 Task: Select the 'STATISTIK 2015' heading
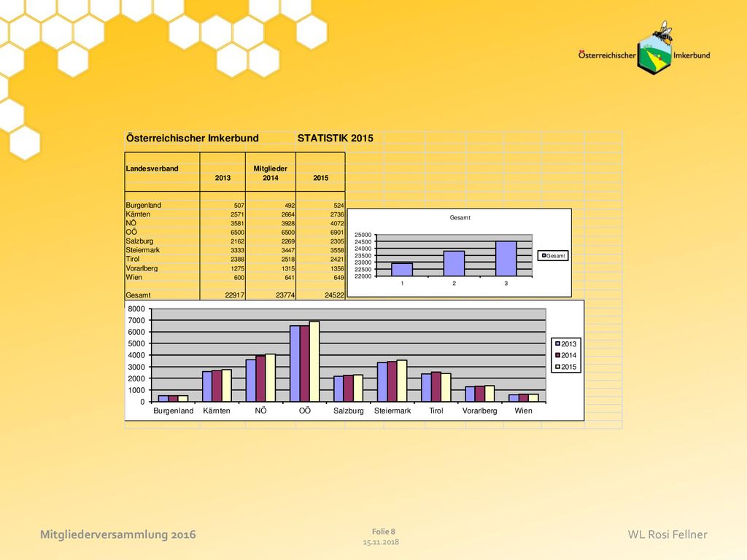(x=336, y=138)
